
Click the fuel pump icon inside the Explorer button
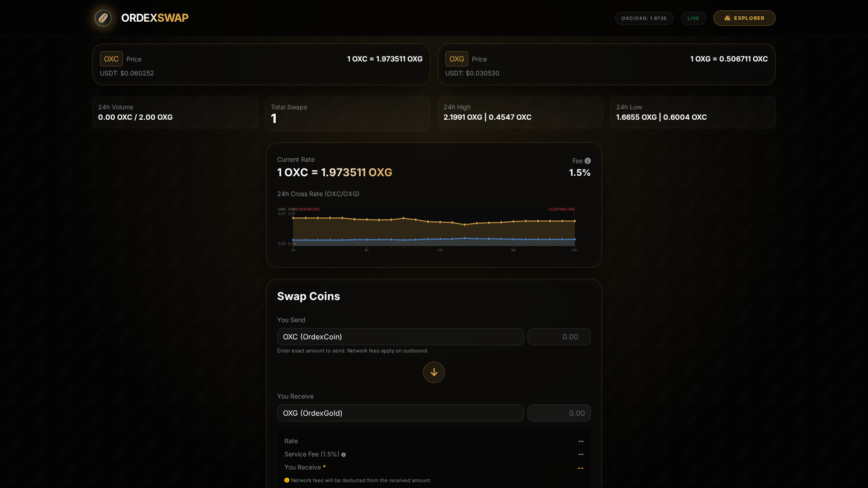tap(727, 18)
